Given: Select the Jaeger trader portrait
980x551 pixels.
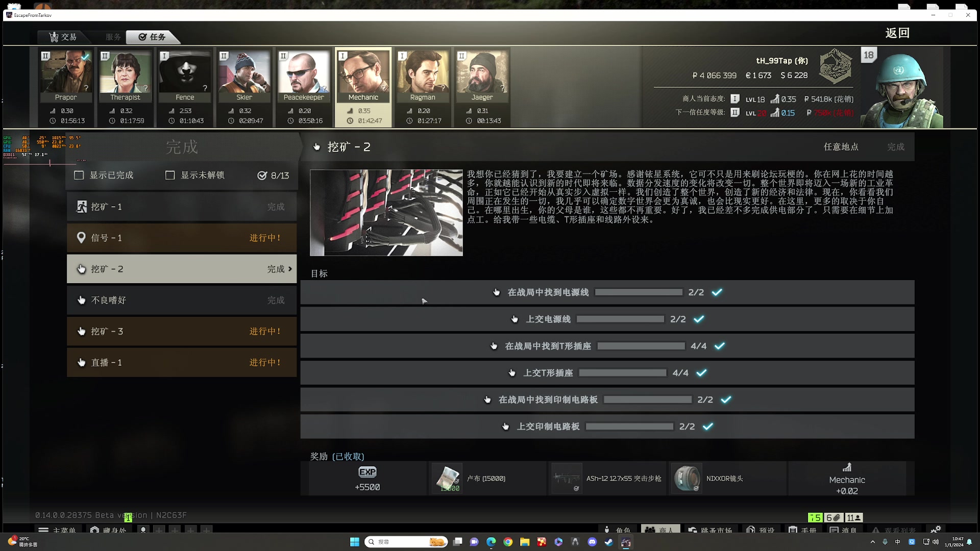Looking at the screenshot, I should pos(482,76).
